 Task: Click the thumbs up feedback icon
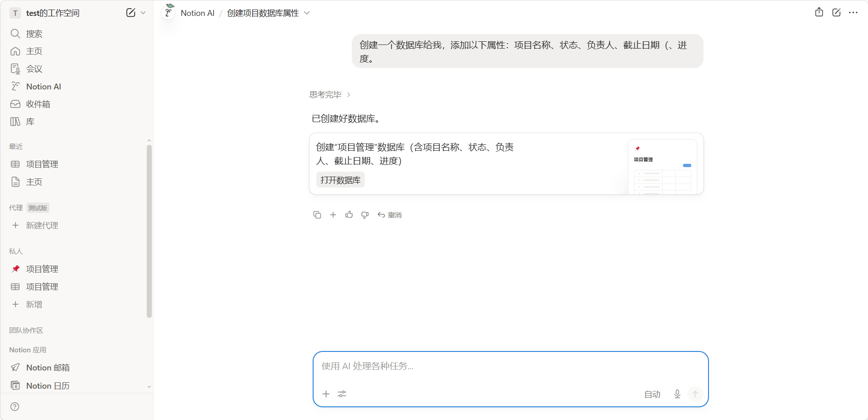click(x=349, y=215)
